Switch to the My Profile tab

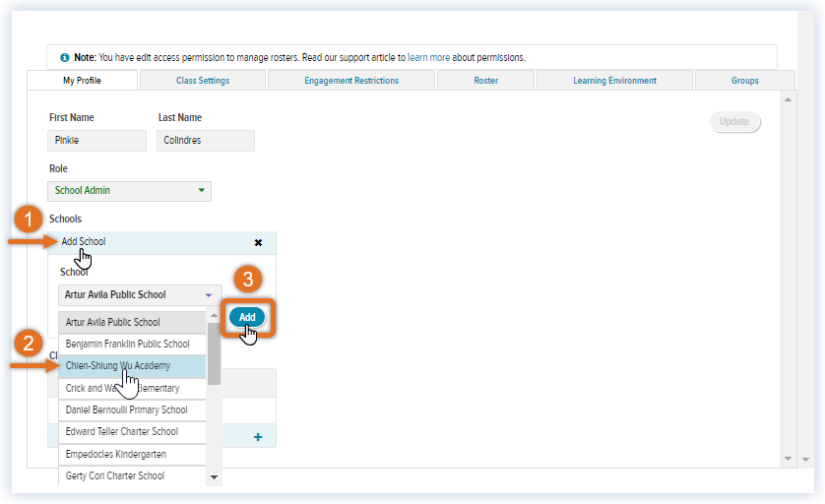point(82,81)
